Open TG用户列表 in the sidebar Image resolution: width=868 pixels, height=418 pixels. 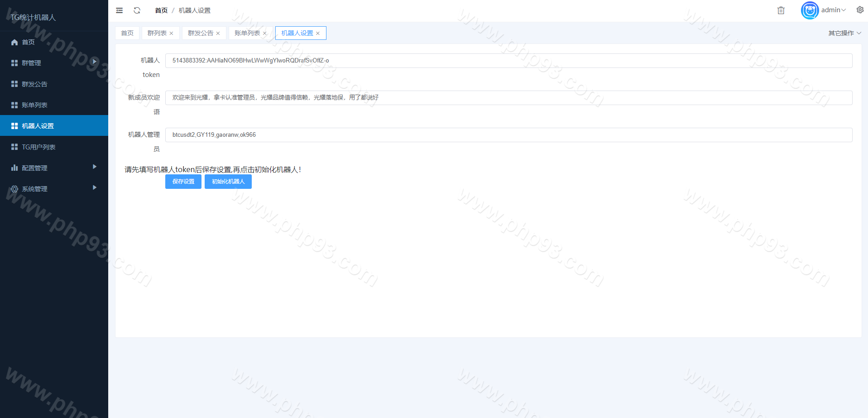(39, 147)
